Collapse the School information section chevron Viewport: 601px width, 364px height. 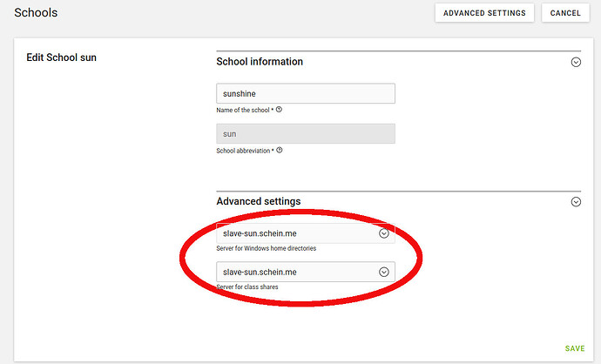[x=575, y=63]
